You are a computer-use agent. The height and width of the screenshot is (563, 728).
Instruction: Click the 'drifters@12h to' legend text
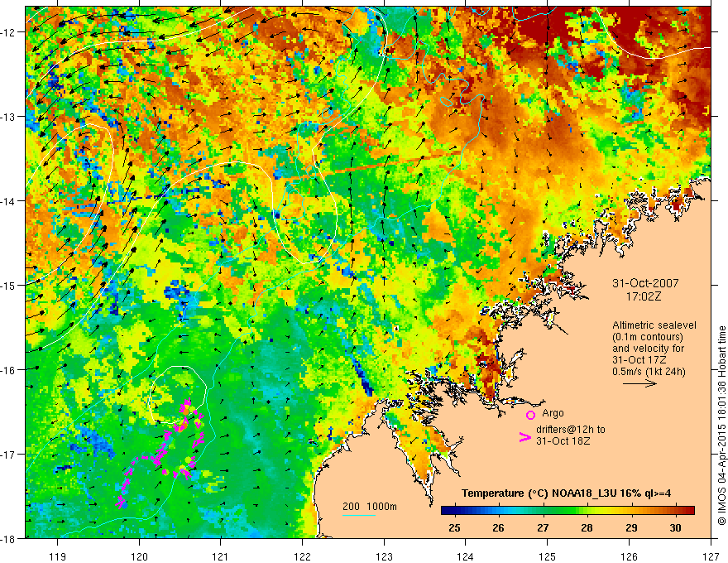pyautogui.click(x=571, y=430)
